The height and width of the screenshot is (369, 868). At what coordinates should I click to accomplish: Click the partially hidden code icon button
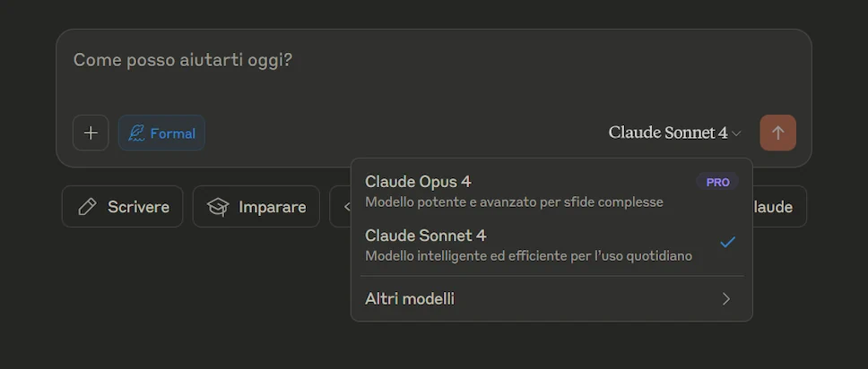coord(341,207)
